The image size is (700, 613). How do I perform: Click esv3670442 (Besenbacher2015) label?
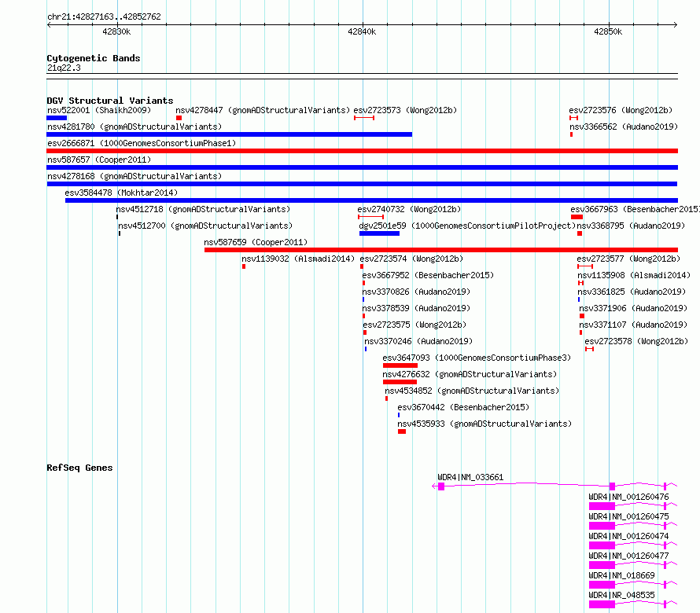463,407
